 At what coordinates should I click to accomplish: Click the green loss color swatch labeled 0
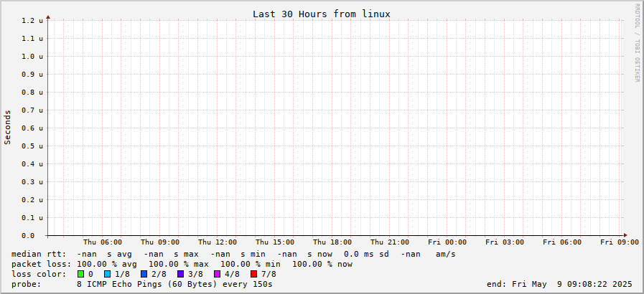pos(80,274)
